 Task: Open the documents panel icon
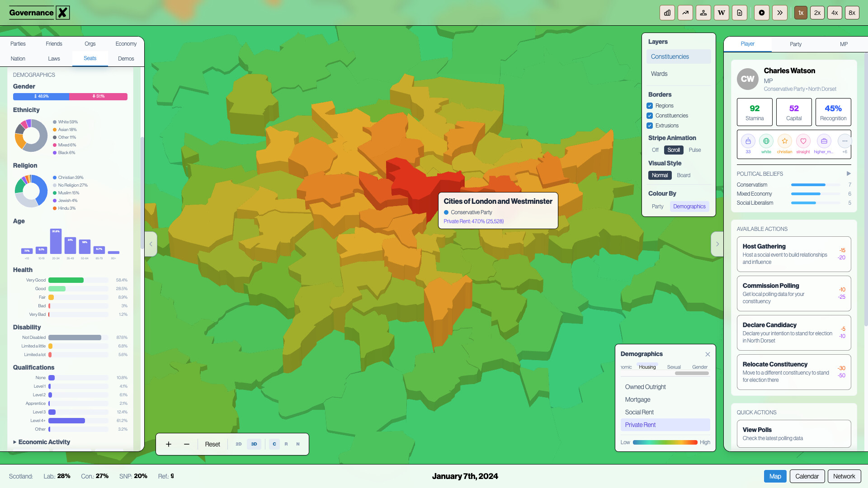click(x=739, y=13)
